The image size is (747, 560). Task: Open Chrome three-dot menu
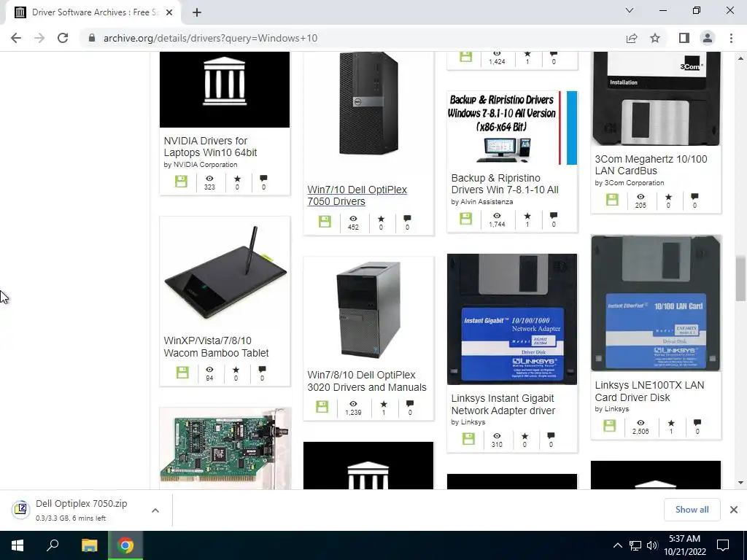pyautogui.click(x=731, y=38)
